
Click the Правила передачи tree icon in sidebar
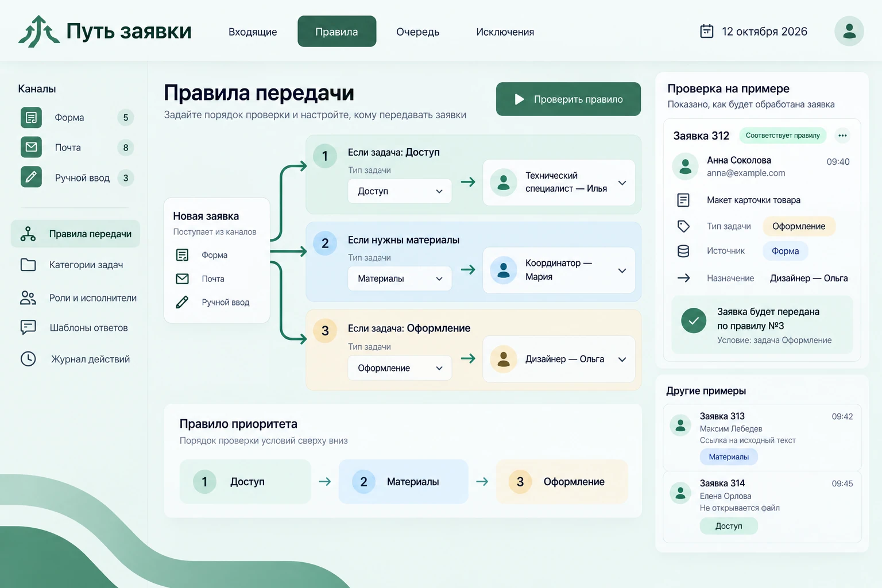pos(28,234)
